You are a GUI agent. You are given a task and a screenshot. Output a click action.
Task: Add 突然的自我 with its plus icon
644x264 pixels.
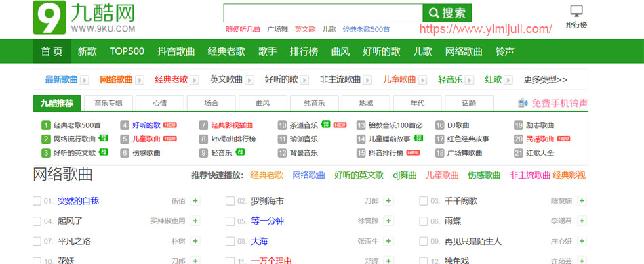point(195,201)
